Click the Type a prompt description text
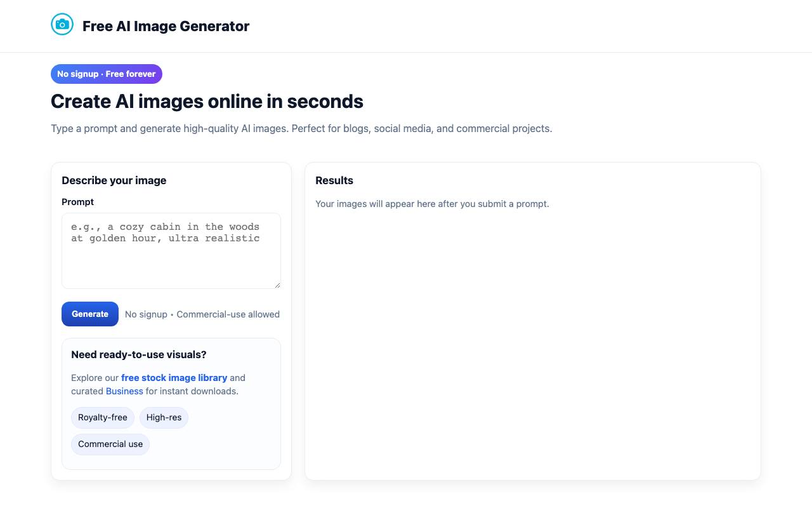The width and height of the screenshot is (812, 508). (301, 128)
